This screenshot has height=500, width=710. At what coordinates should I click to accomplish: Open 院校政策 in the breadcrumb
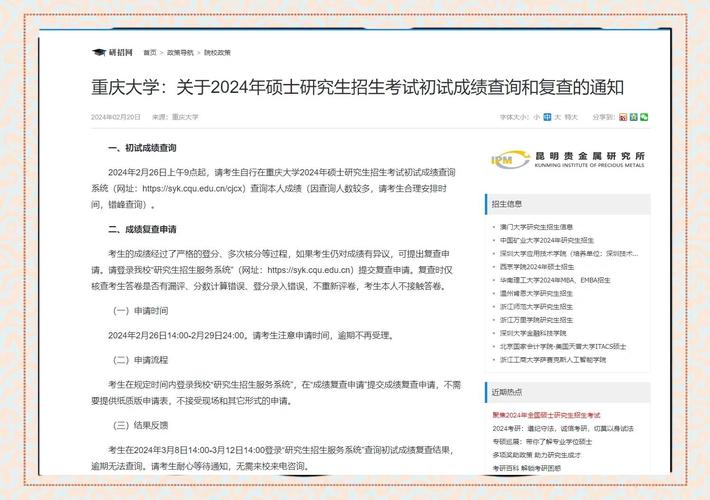(x=217, y=53)
